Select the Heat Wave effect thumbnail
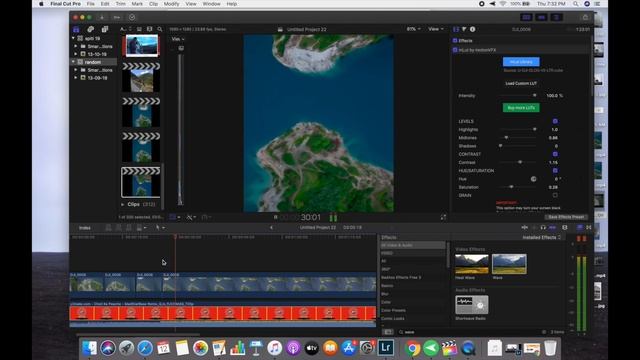The image size is (640, 360). tap(471, 264)
